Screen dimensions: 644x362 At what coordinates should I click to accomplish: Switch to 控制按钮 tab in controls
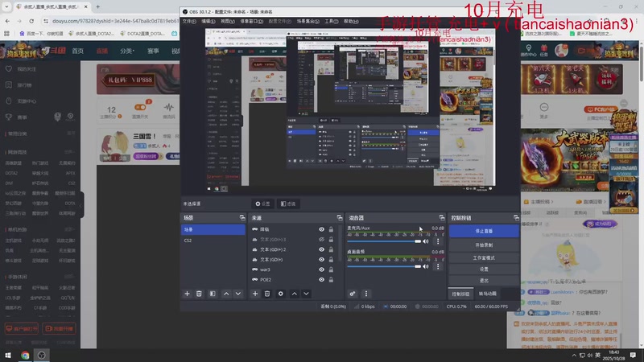460,294
